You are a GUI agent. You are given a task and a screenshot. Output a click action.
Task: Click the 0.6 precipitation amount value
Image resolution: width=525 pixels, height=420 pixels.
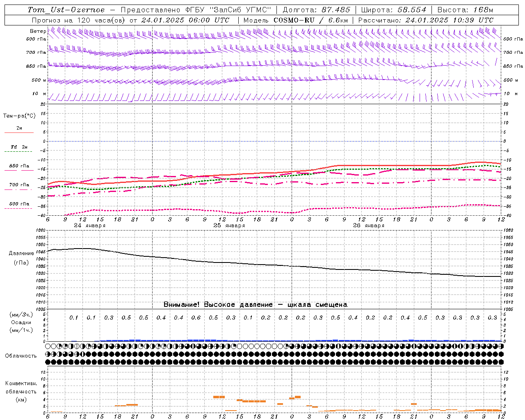click(x=196, y=318)
